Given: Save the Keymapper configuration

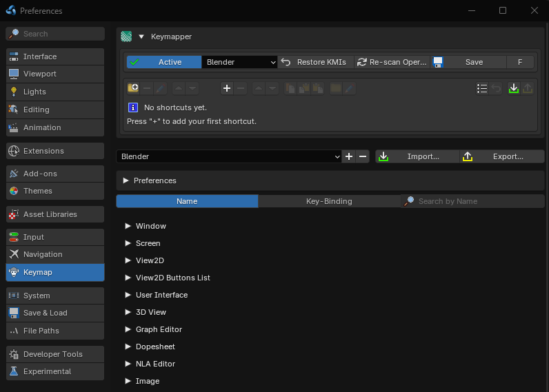Looking at the screenshot, I should (468, 62).
